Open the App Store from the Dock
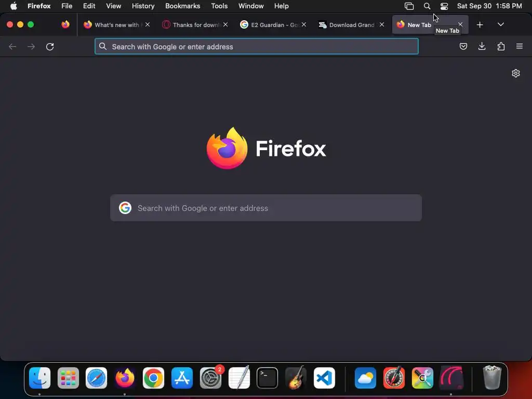Viewport: 532px width, 399px height. tap(182, 378)
